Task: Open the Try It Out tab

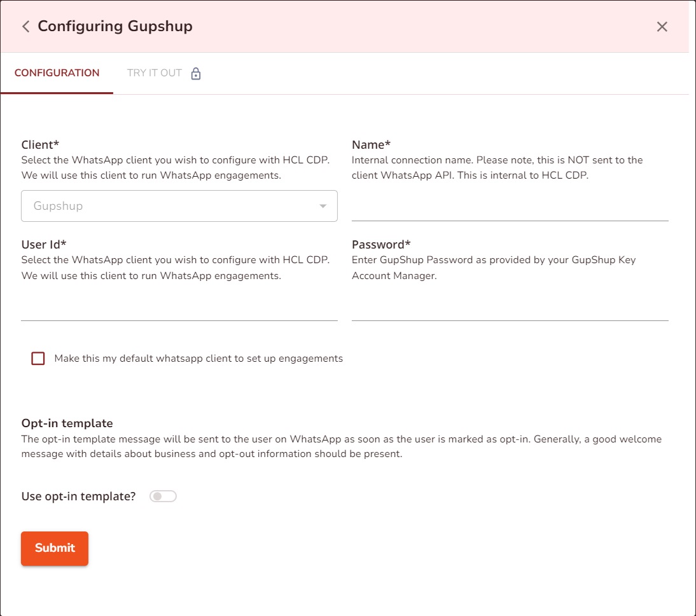Action: [155, 73]
